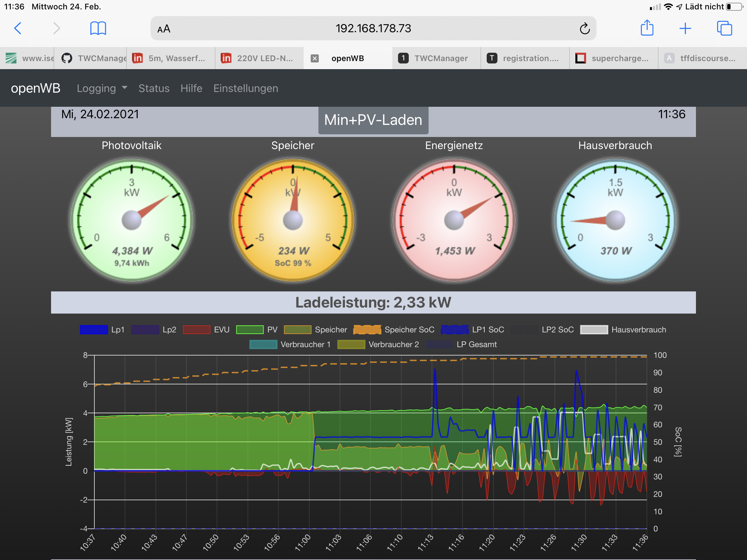
Task: Tap the AA reader settings icon
Action: pyautogui.click(x=164, y=29)
